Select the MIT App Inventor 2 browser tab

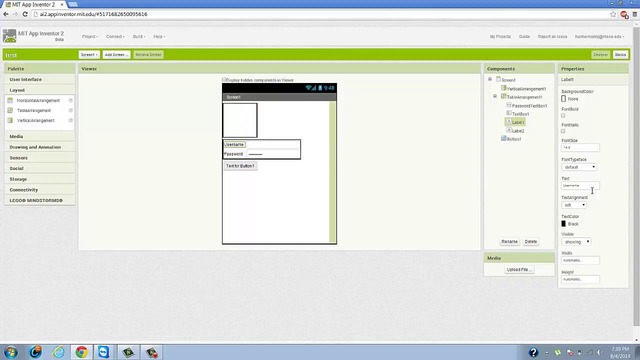34,4
